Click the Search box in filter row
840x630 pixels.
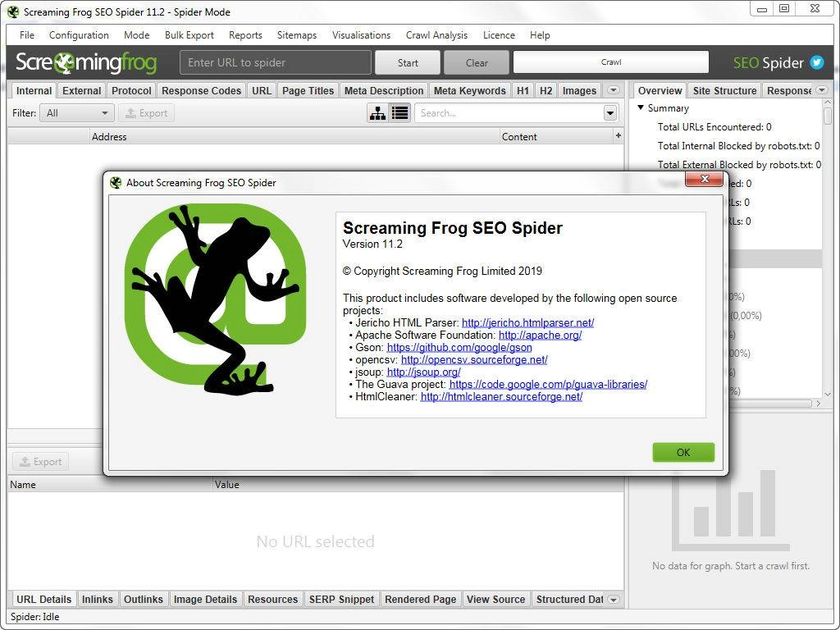(x=509, y=113)
